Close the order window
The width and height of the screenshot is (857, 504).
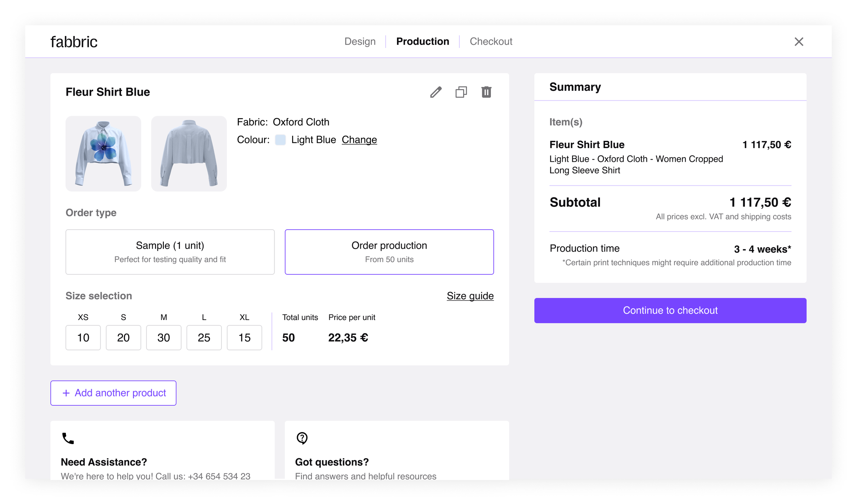pyautogui.click(x=799, y=42)
